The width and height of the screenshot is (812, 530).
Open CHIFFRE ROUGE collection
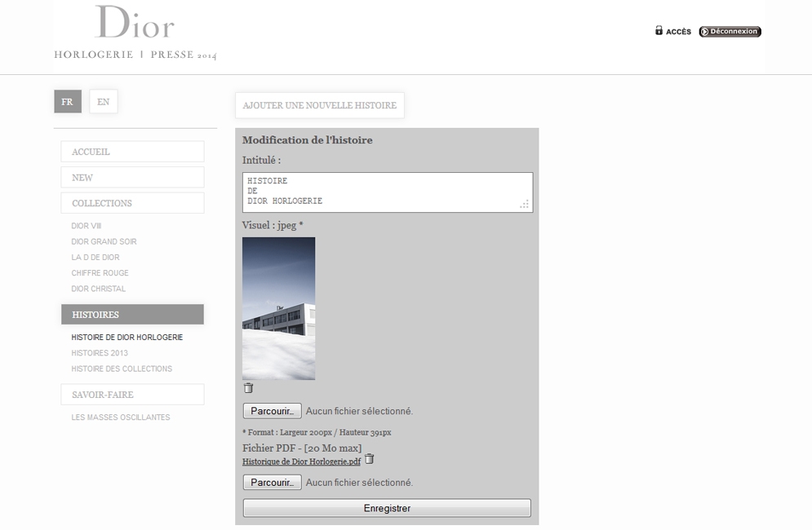click(x=100, y=273)
